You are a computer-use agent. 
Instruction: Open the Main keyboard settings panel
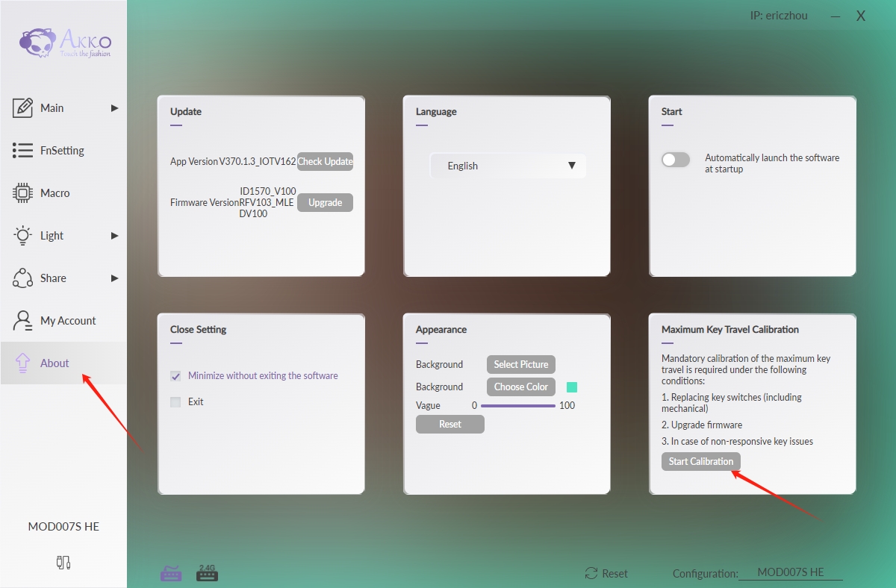[x=52, y=107]
